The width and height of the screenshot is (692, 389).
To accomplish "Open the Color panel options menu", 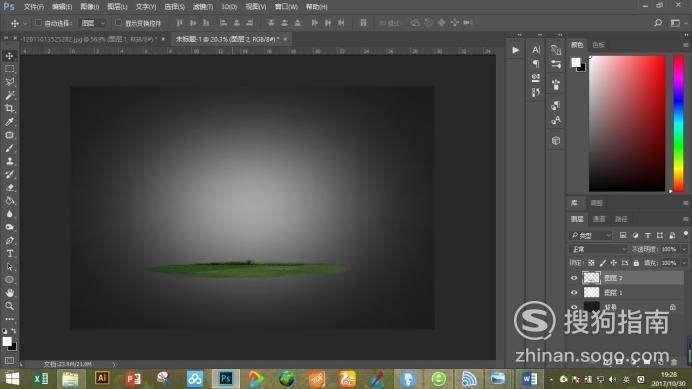I will point(685,45).
